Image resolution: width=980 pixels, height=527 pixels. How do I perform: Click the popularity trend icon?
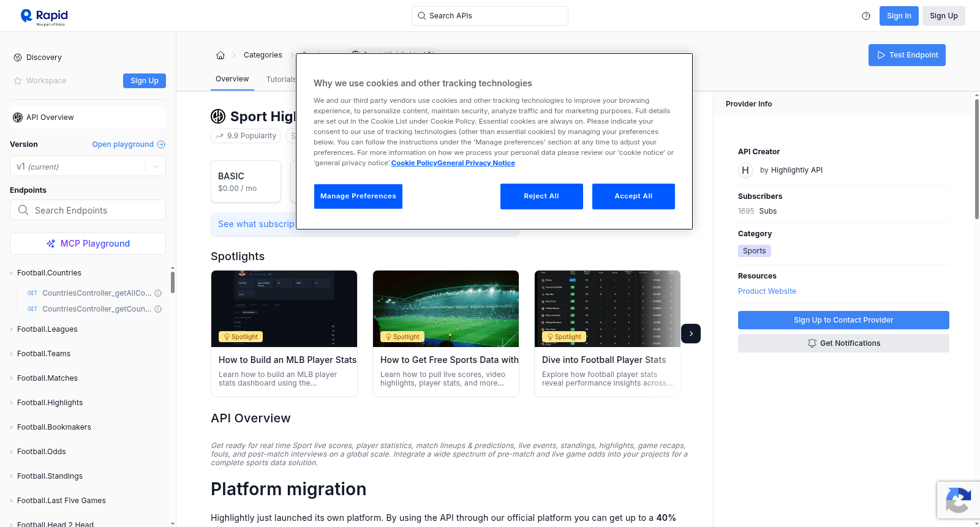tap(219, 136)
